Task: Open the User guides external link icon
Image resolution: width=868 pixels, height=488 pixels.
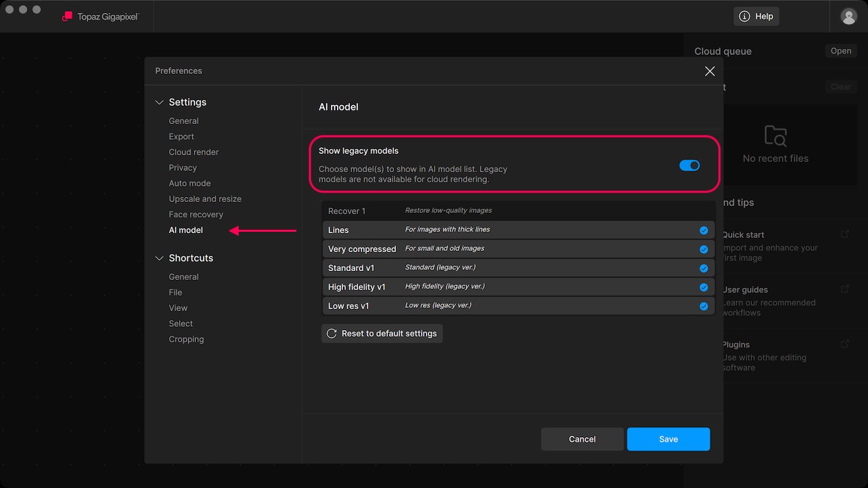Action: 845,289
